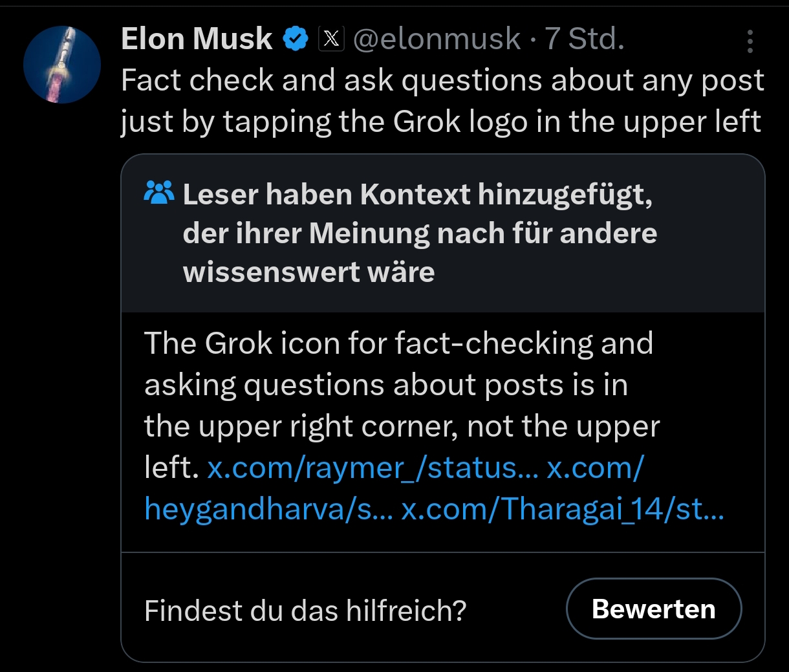
Task: Click the blue verified checkmark badge
Action: (296, 39)
